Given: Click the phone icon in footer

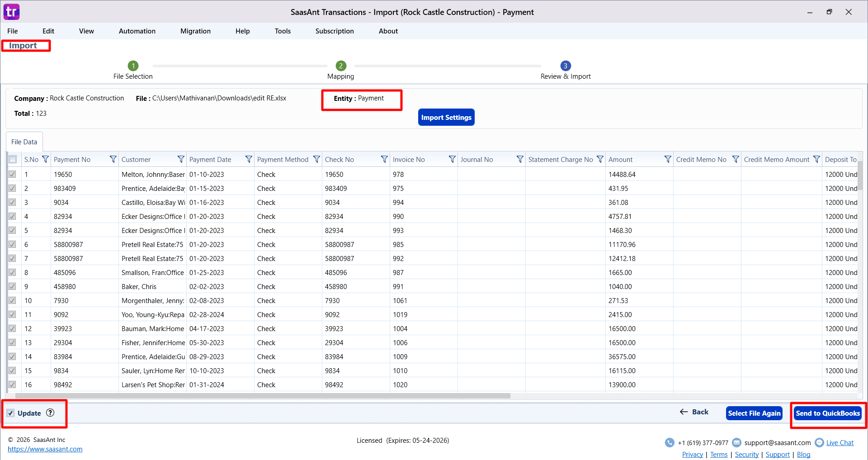Looking at the screenshot, I should coord(670,442).
